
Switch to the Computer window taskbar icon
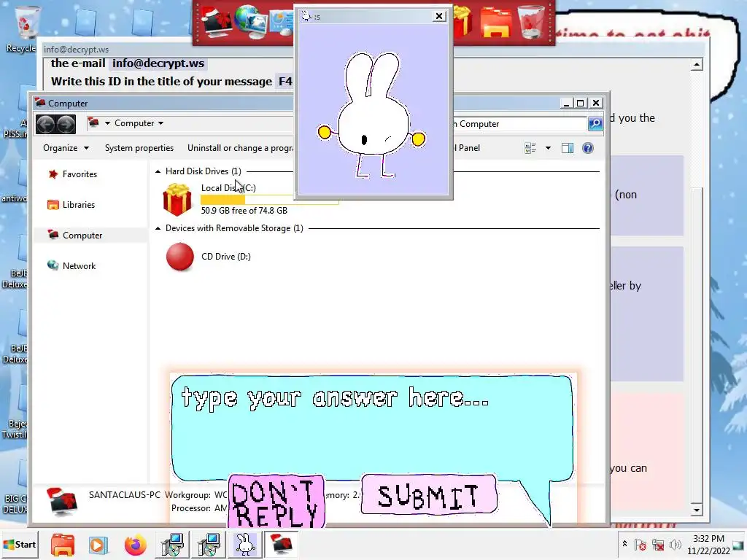[281, 545]
